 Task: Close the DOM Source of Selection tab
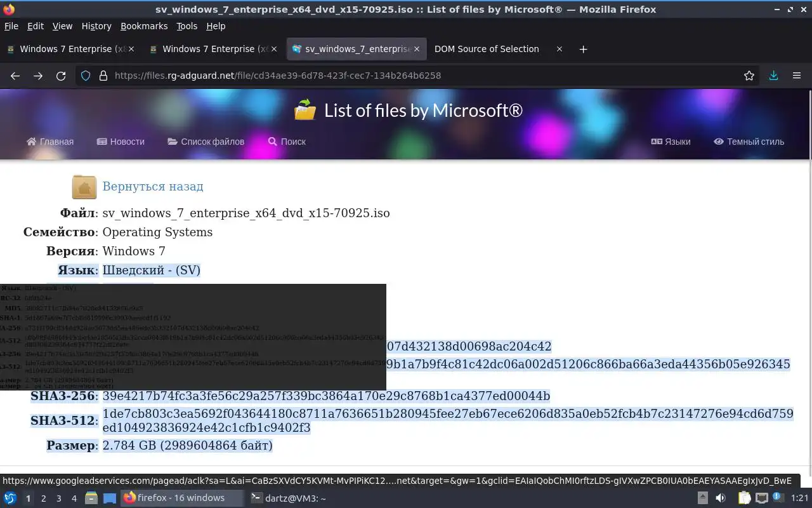(559, 49)
